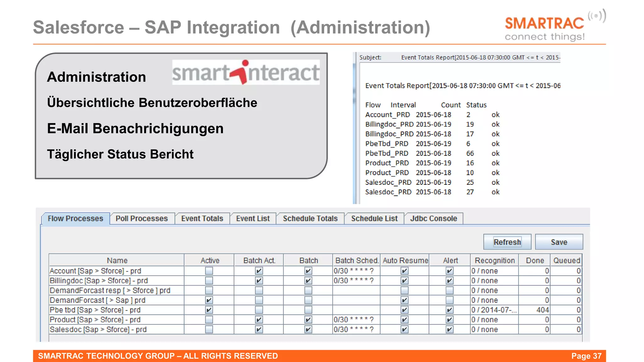Select the Event List tab

tap(253, 219)
